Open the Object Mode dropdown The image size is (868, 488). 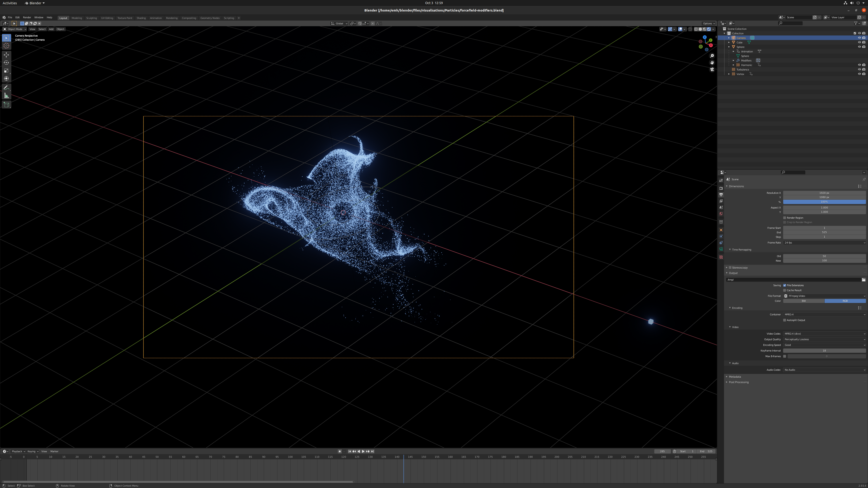tap(14, 29)
